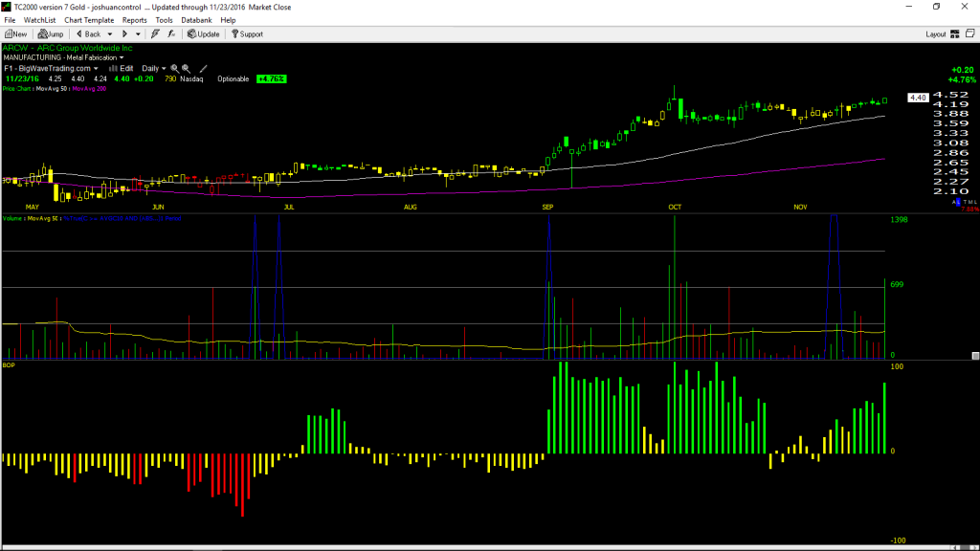
Task: Click the Support button
Action: (x=248, y=34)
